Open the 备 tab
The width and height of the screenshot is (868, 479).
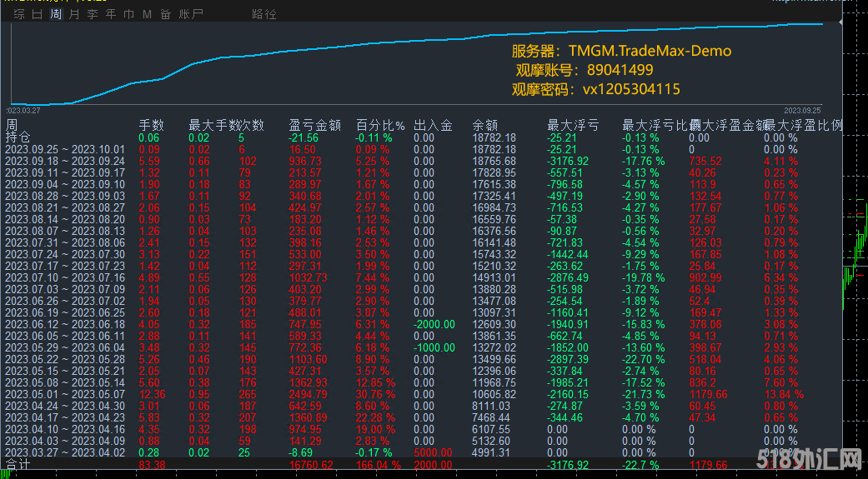point(166,14)
